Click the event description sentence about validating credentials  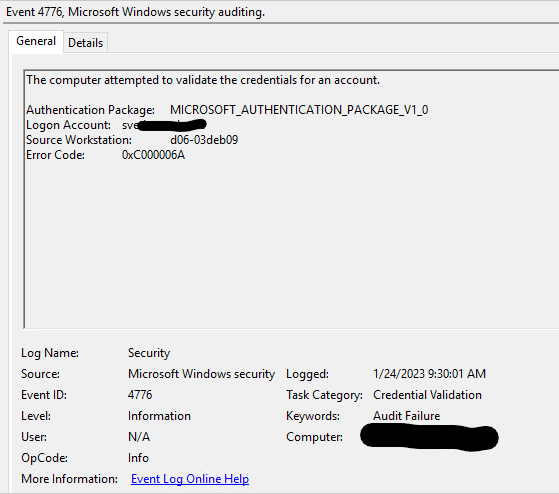point(203,80)
